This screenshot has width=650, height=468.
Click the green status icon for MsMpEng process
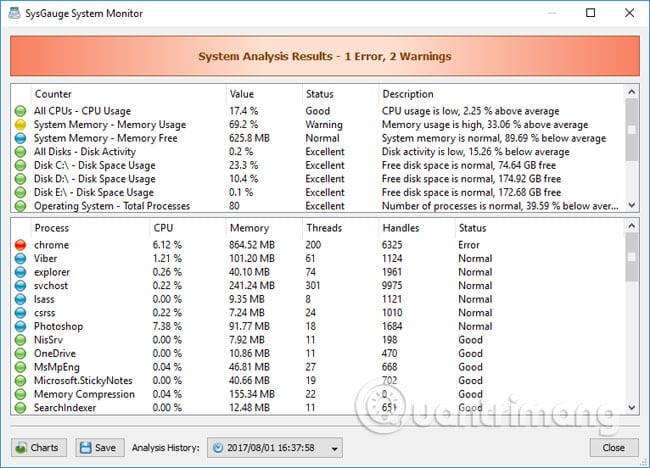point(20,367)
